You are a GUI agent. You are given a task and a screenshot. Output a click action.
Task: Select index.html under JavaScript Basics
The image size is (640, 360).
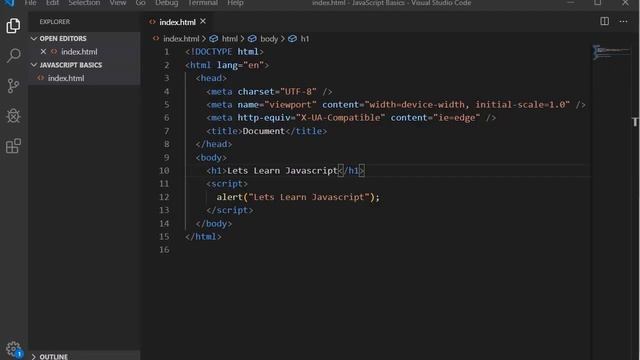coord(66,78)
